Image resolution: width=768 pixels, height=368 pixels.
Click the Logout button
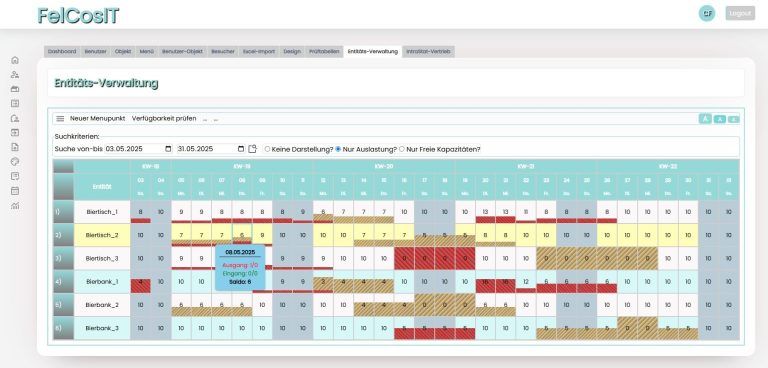pyautogui.click(x=740, y=13)
